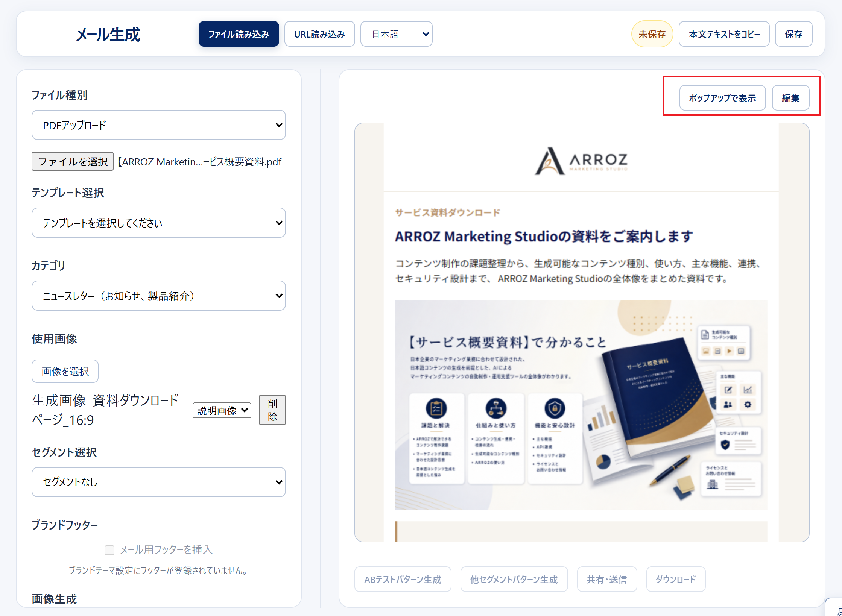This screenshot has height=616, width=842.
Task: Click the 保存 button
Action: pos(793,34)
